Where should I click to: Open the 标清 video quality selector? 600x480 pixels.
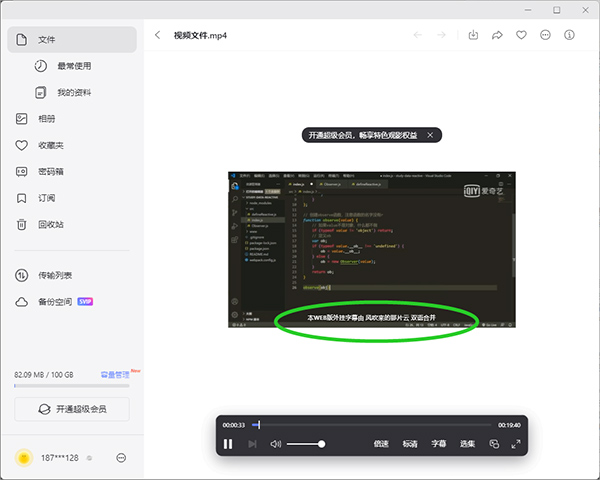point(410,444)
